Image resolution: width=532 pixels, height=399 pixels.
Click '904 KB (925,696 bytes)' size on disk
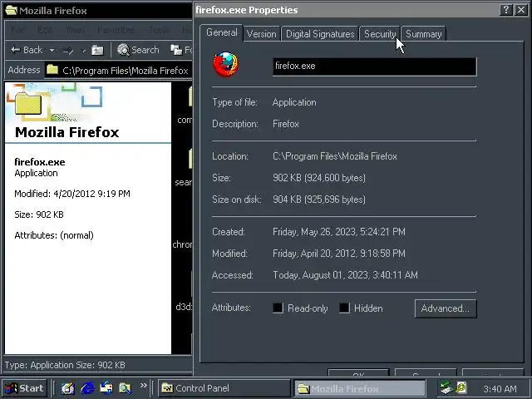[319, 199]
